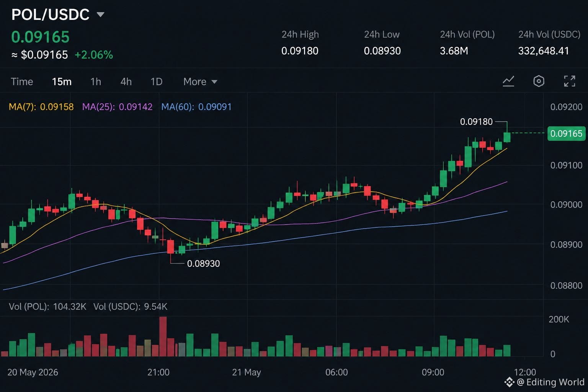588x392 pixels.
Task: Click the +2.06% change value
Action: click(x=94, y=55)
